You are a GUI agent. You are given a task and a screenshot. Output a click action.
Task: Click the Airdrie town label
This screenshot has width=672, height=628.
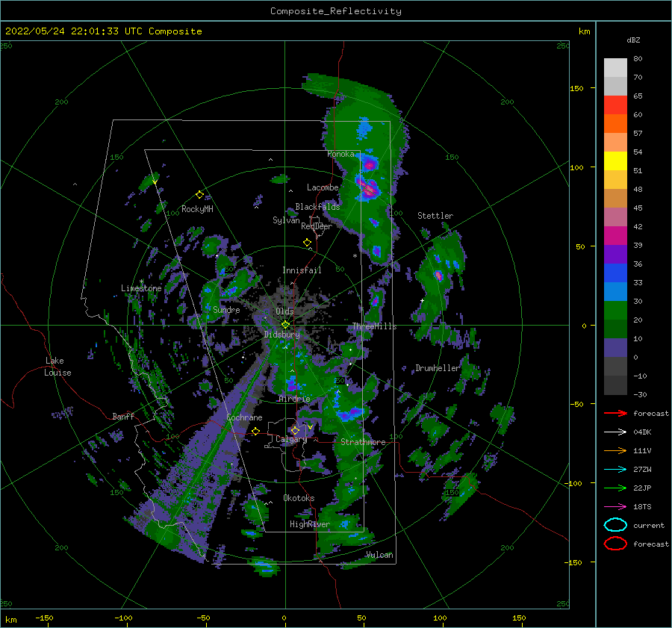(294, 399)
